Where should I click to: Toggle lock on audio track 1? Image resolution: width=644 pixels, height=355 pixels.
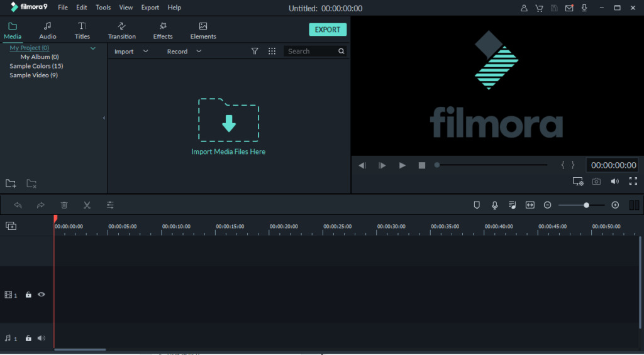(28, 338)
